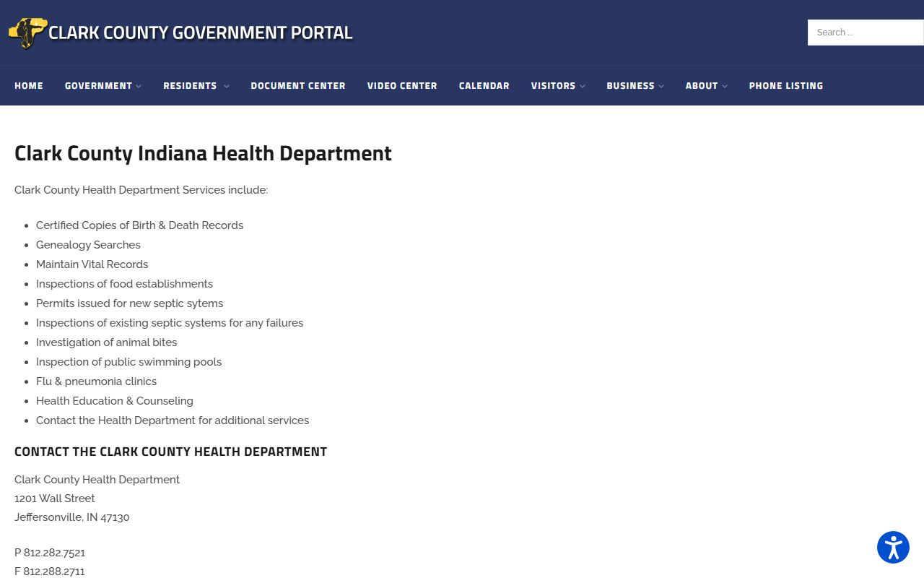Click the Clark County Indiana Health Department heading

click(x=203, y=153)
